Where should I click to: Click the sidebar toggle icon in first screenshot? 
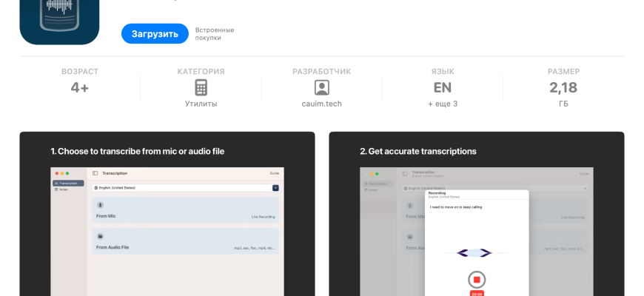pos(95,173)
